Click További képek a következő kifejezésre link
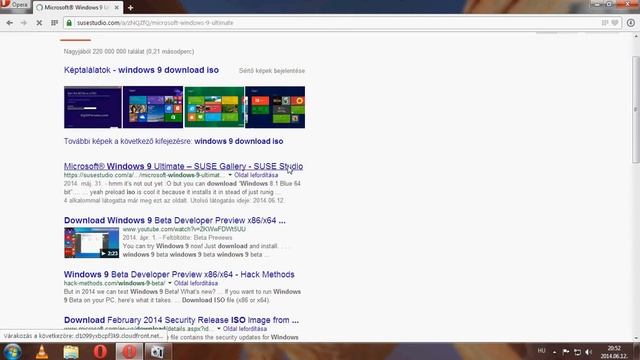This screenshot has width=640, height=360. 173,141
